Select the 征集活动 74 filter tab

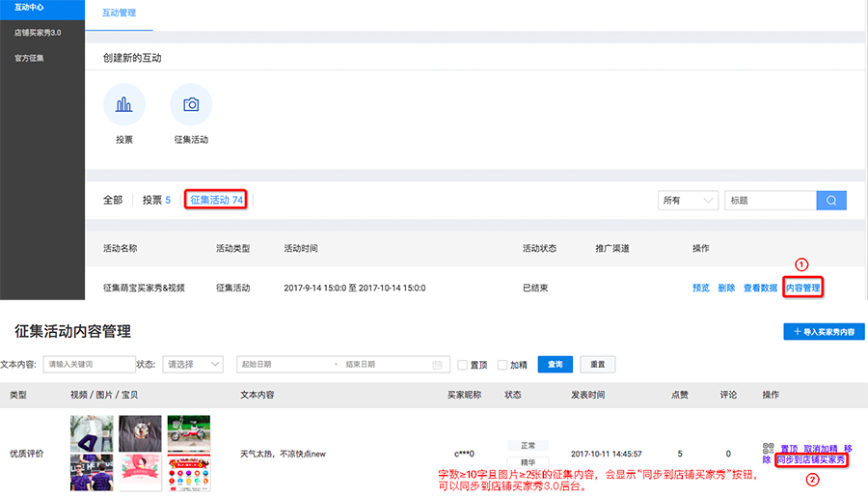216,200
